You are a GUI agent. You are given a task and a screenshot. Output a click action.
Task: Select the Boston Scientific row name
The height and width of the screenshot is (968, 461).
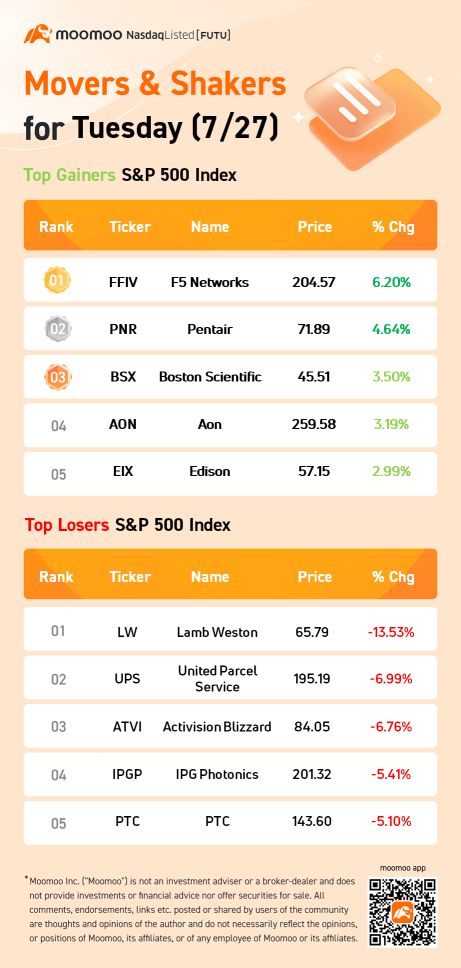coord(210,377)
